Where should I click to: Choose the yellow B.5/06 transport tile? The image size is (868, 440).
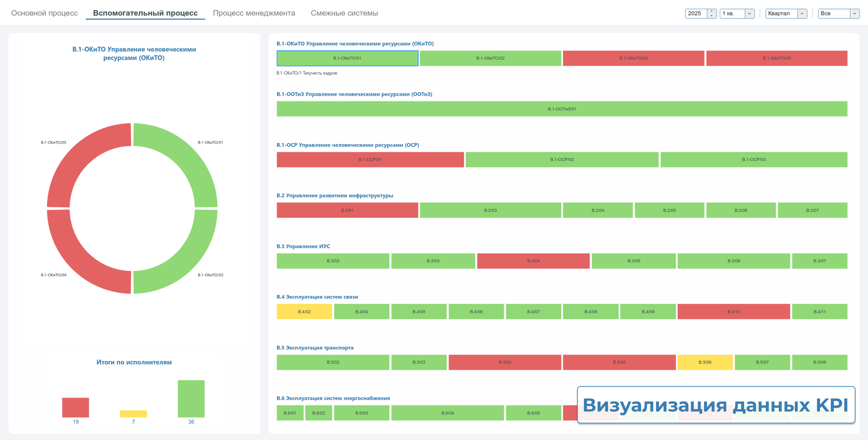pos(704,362)
